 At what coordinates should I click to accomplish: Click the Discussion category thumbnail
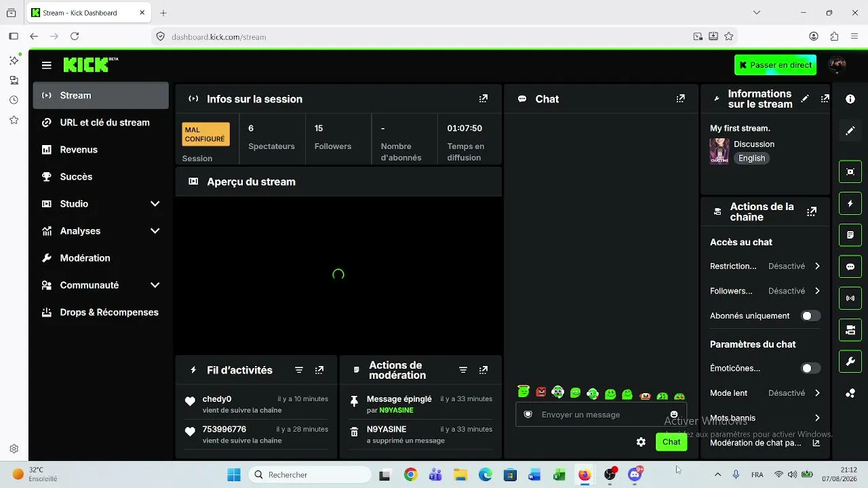719,151
